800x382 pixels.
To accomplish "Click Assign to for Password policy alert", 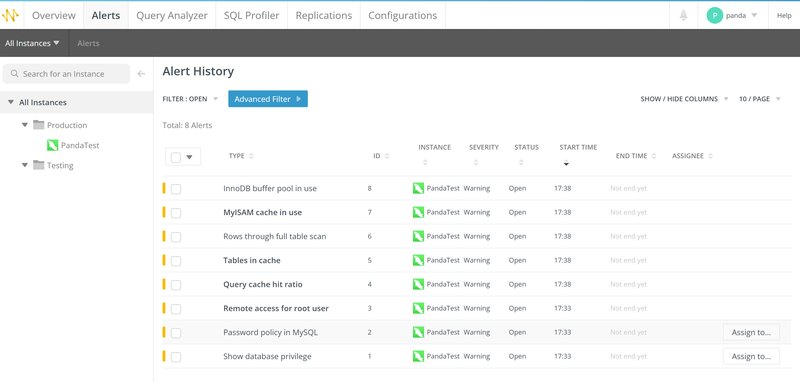I will click(x=751, y=333).
